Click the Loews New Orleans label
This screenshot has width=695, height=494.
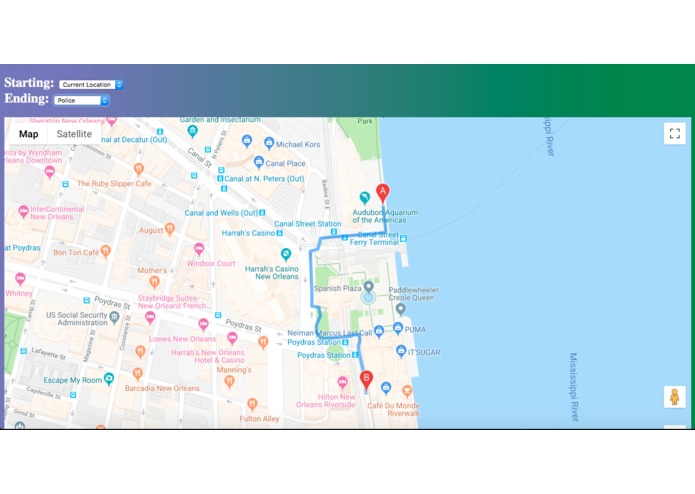[182, 339]
